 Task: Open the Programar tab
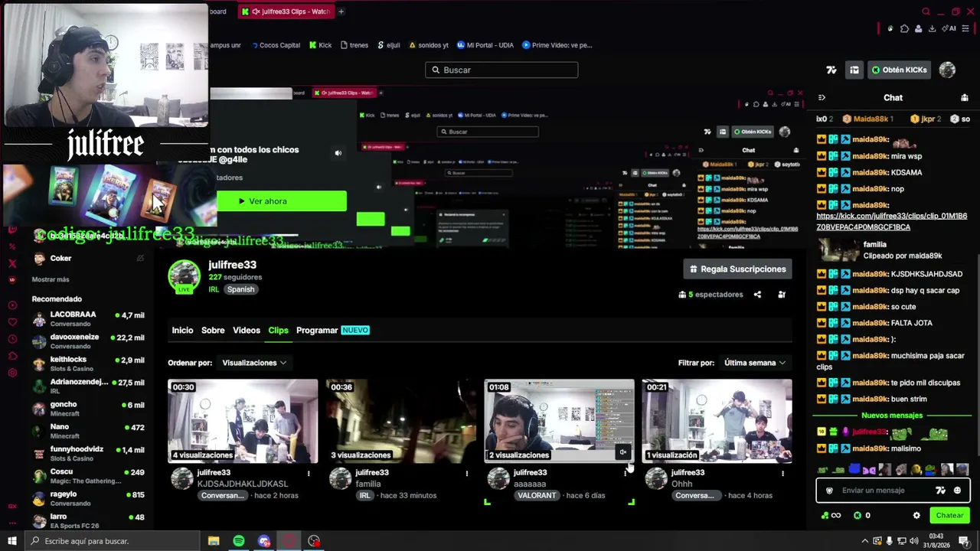point(317,331)
